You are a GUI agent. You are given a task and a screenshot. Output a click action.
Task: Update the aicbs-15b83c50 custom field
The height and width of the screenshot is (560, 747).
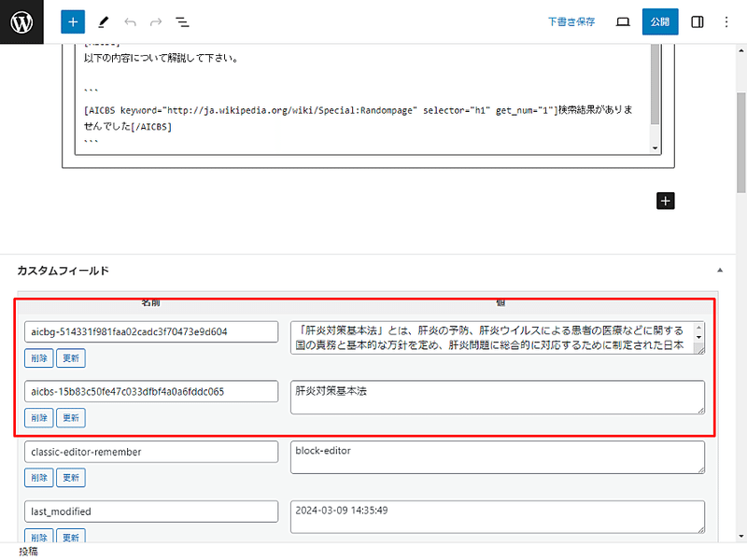coord(71,417)
